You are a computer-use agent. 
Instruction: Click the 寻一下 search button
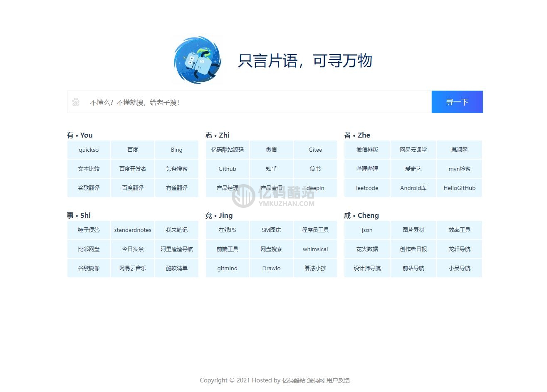tap(457, 102)
